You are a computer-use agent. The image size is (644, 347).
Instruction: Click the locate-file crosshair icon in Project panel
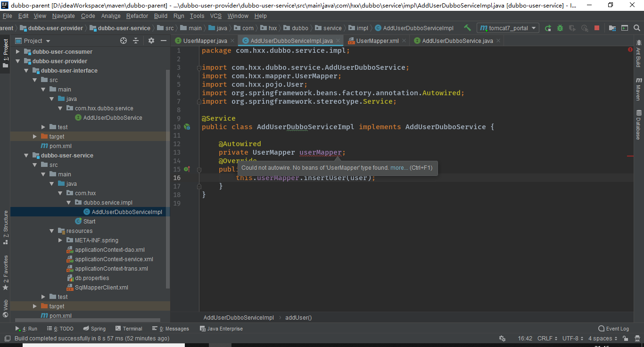click(124, 41)
